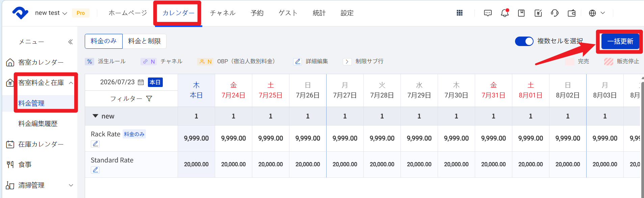Open the chat messages icon
The image size is (644, 198).
coord(488,13)
